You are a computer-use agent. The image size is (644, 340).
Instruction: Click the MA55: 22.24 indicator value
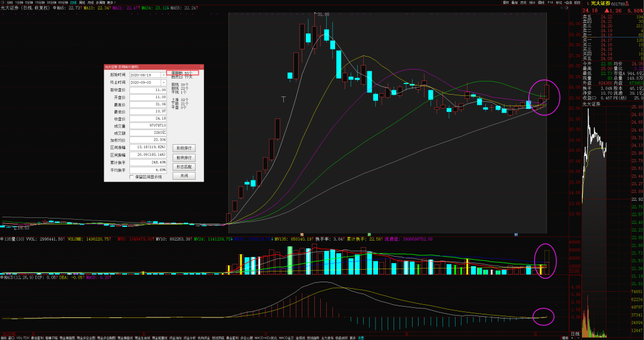tap(183, 8)
